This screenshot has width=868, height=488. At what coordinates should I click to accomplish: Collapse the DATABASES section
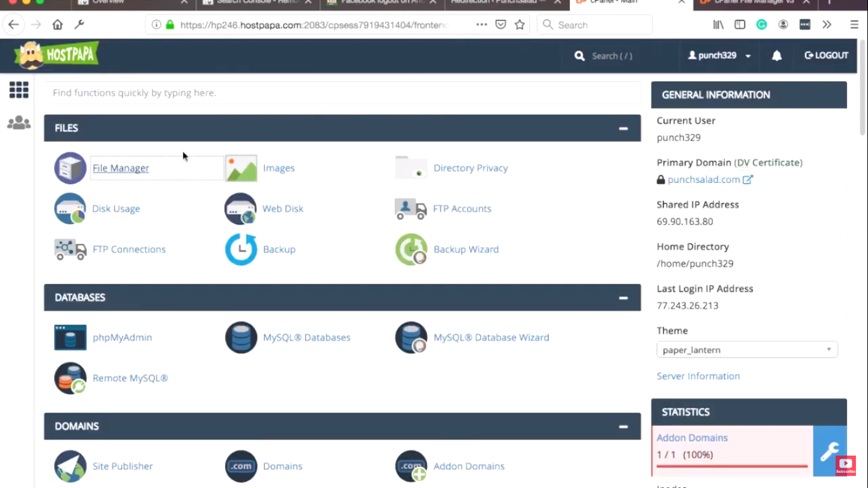tap(623, 297)
